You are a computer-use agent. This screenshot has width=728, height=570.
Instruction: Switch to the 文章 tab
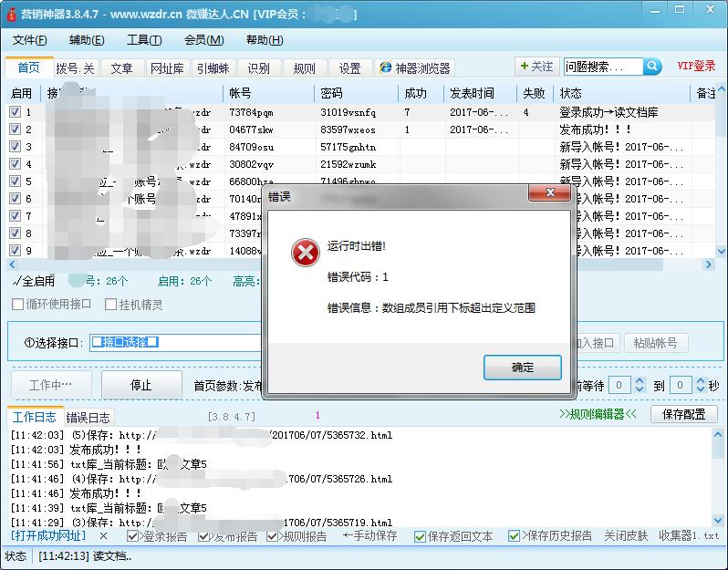pos(121,68)
